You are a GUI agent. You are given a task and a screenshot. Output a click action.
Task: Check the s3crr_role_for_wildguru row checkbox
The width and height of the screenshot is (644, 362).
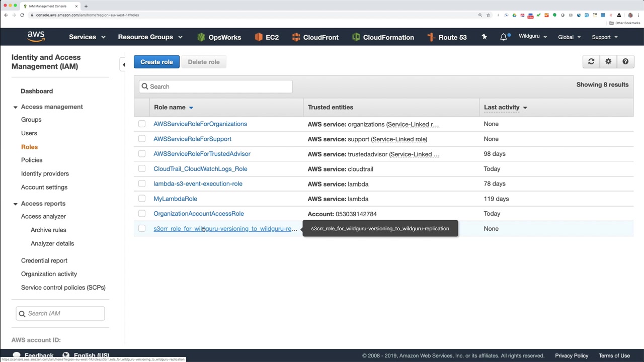click(142, 229)
